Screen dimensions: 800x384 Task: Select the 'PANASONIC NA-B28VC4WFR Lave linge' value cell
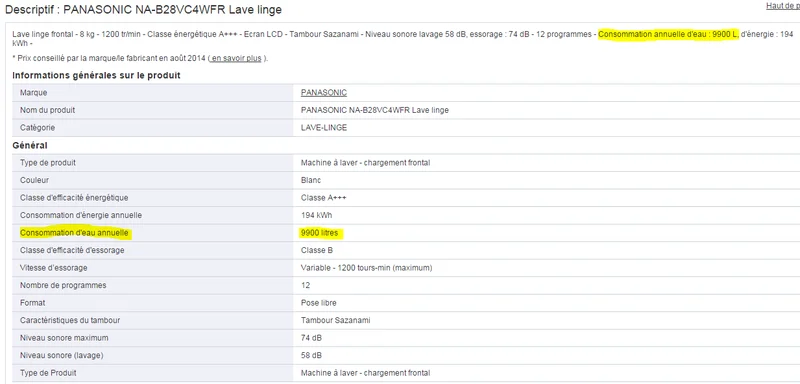tap(547, 110)
